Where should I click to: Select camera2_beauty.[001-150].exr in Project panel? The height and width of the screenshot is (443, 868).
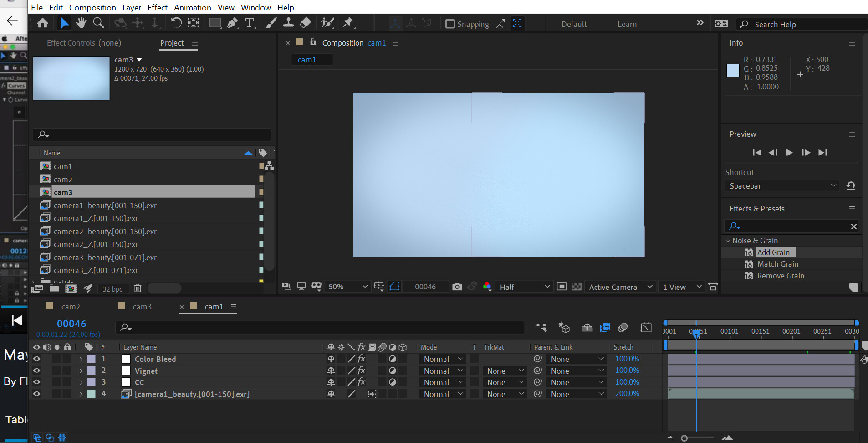click(105, 232)
